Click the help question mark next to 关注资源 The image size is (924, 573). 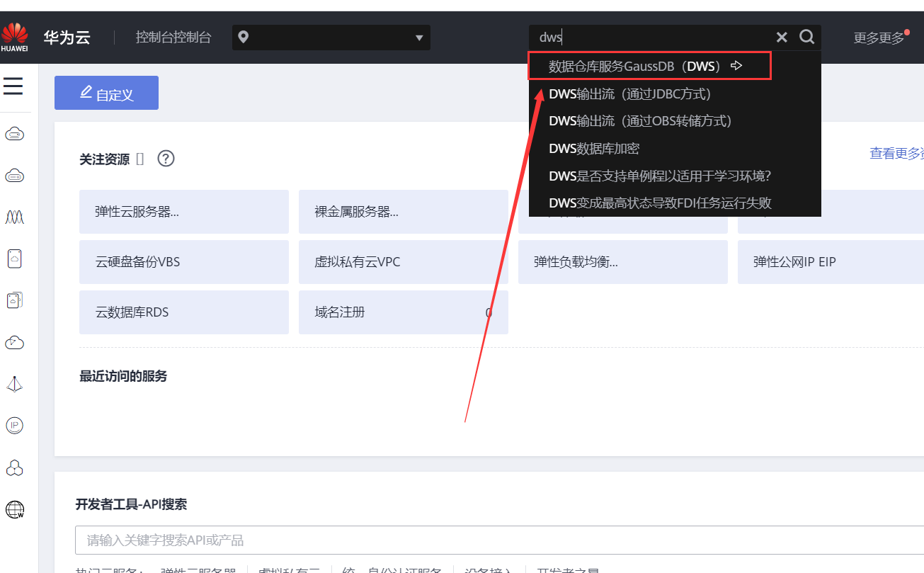coord(166,159)
